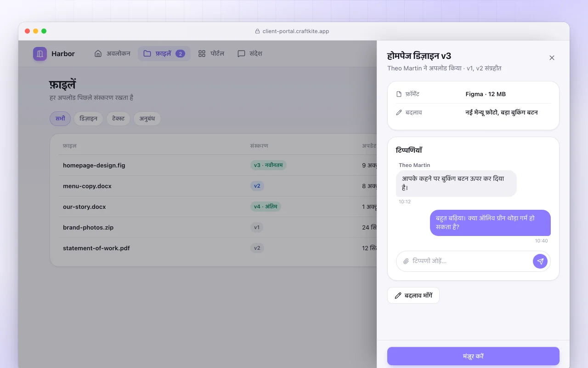The height and width of the screenshot is (368, 588).
Task: Close the होमपेज डिज़ाइन v3 panel
Action: tap(552, 58)
